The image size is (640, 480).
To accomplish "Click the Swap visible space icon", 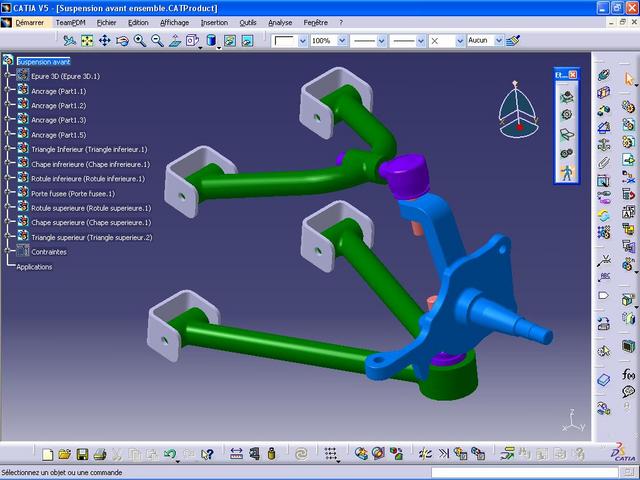I will click(x=247, y=40).
